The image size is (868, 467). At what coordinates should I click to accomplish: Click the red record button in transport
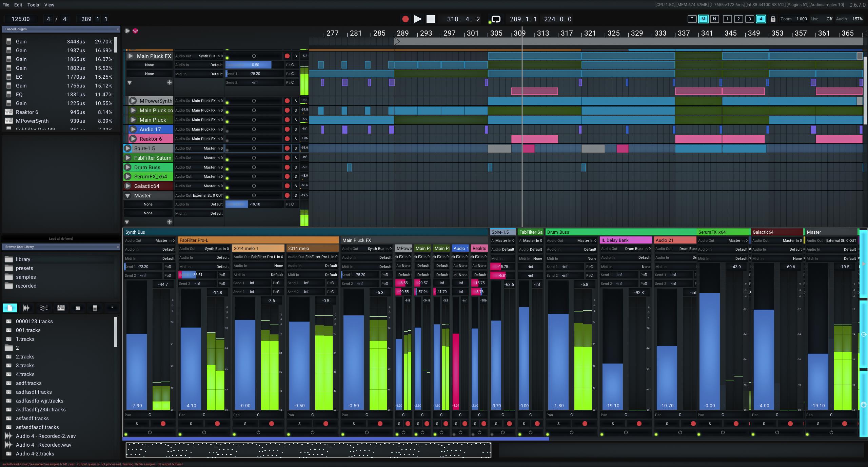405,19
